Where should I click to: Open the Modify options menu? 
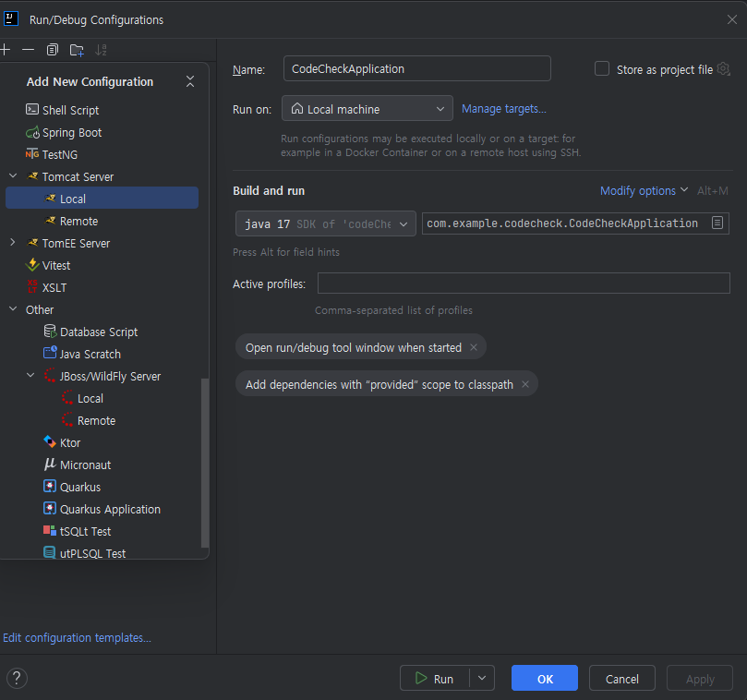click(644, 190)
